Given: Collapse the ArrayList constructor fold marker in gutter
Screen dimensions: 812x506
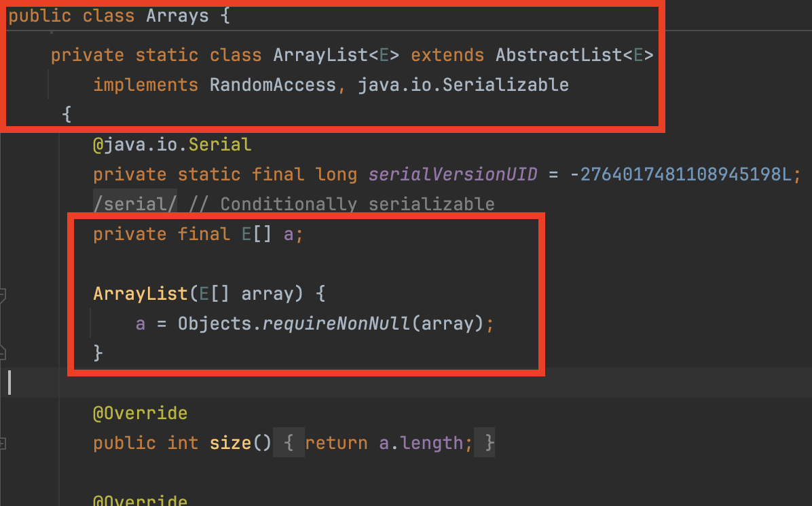Looking at the screenshot, I should click(x=2, y=294).
